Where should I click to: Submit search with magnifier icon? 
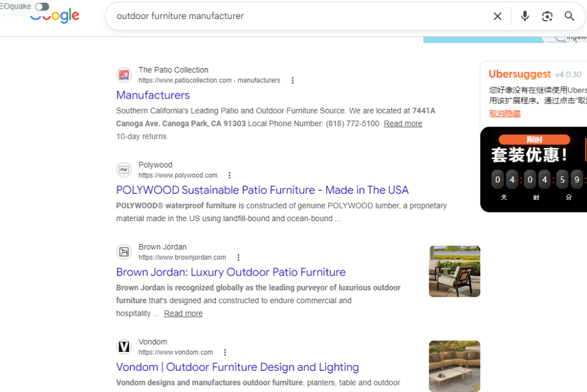(569, 16)
